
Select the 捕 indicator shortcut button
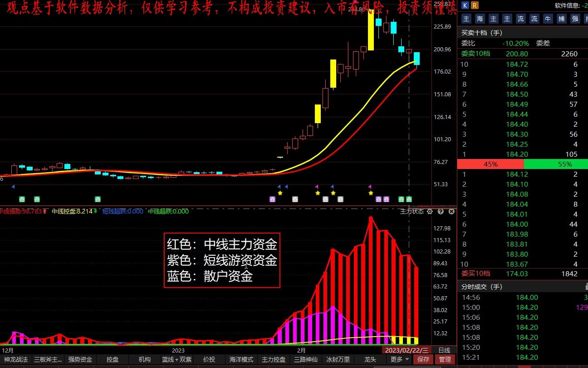pyautogui.click(x=562, y=19)
